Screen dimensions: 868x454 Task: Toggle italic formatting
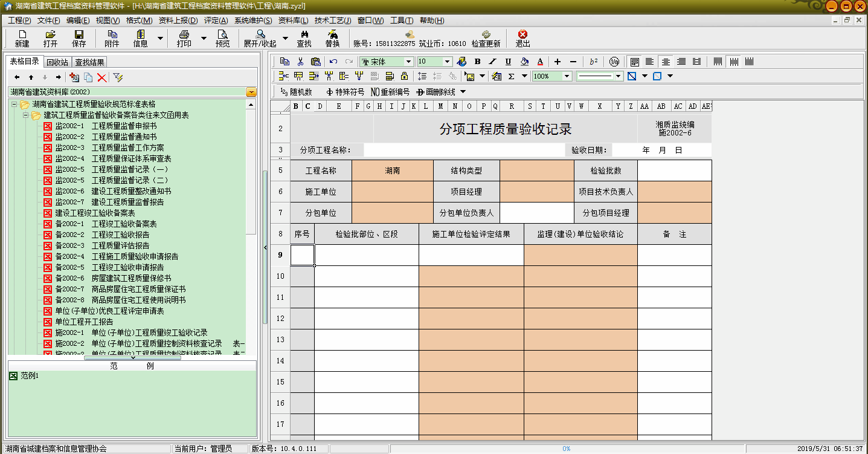[492, 61]
